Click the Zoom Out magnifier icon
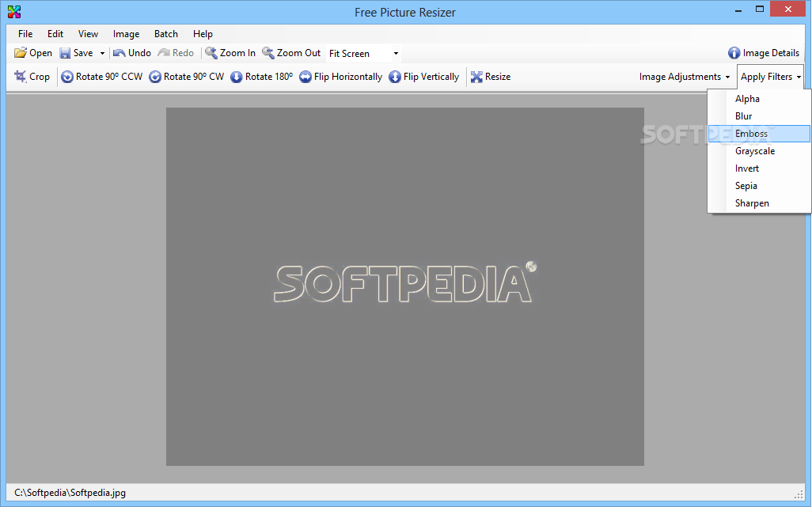The image size is (812, 507). 268,53
